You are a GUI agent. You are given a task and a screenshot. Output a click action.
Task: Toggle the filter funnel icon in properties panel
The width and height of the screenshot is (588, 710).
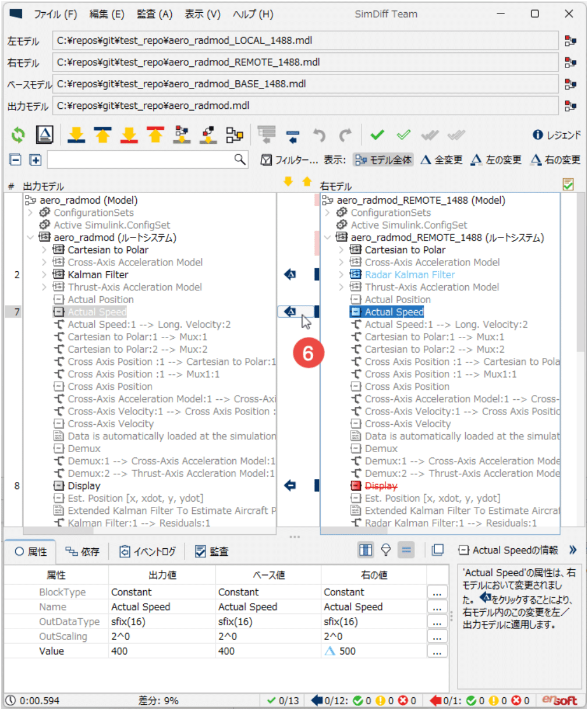(385, 550)
